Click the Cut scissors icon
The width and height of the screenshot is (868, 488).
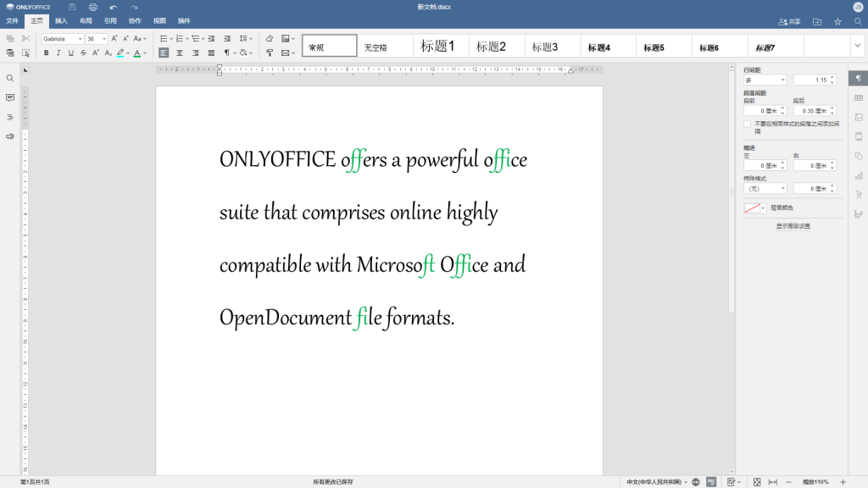25,39
